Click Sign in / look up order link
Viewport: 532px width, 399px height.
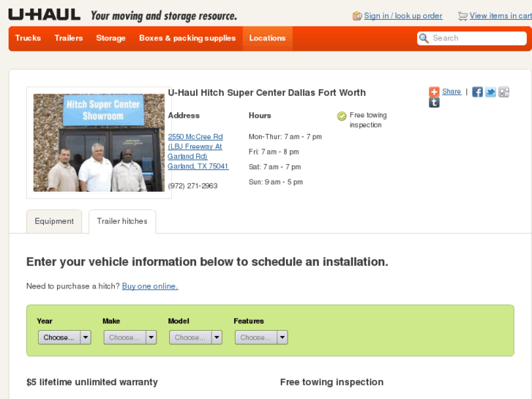click(x=403, y=15)
